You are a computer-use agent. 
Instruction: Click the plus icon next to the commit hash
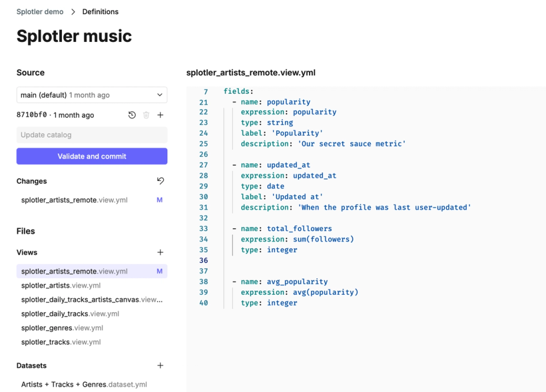[160, 115]
